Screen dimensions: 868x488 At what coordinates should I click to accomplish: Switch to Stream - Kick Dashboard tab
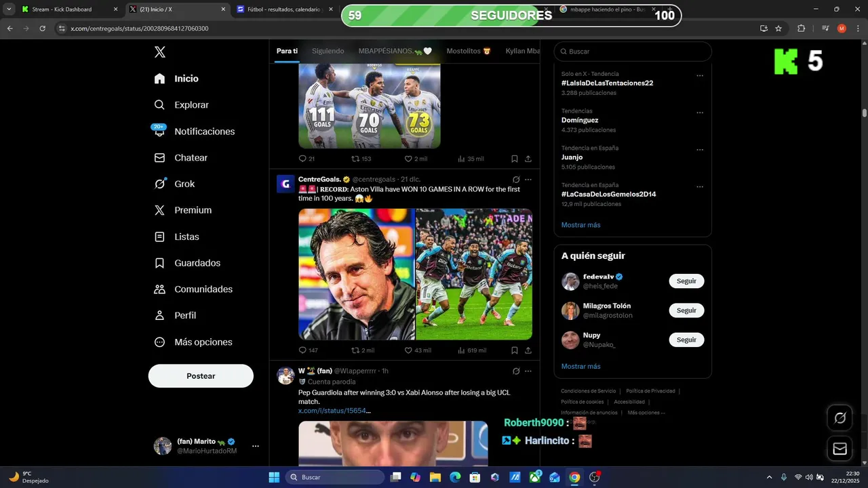[69, 9]
